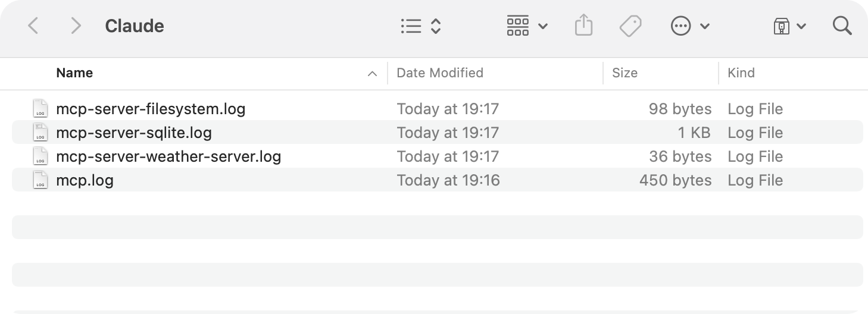Search this folder with the magnifier icon
The width and height of the screenshot is (868, 314).
[x=842, y=26]
